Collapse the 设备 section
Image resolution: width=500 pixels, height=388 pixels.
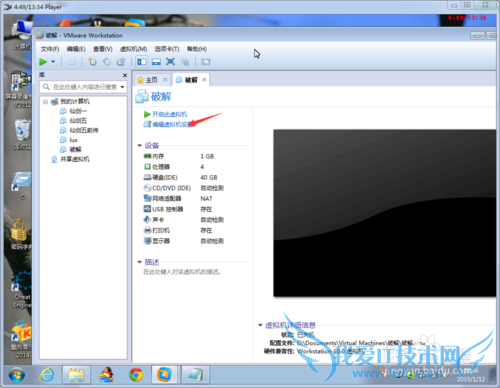(x=140, y=145)
